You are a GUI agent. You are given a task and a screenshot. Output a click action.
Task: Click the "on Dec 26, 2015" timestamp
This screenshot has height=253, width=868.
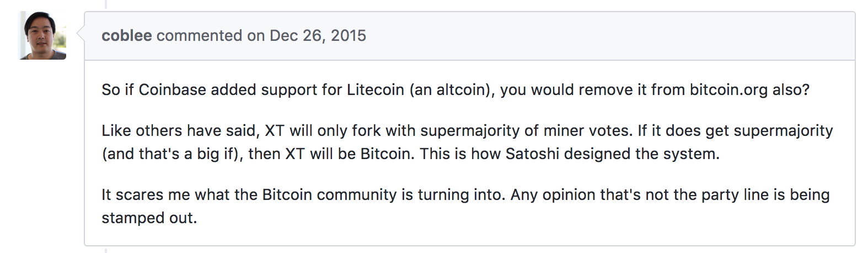point(307,35)
